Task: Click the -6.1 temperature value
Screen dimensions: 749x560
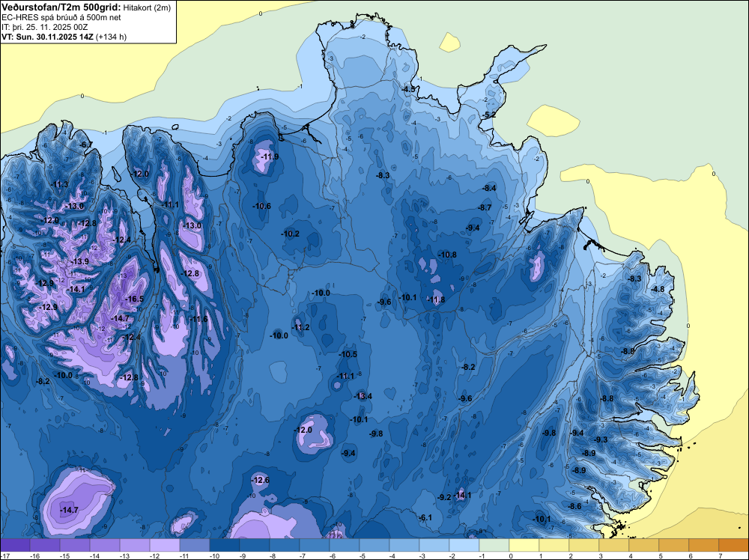Action: [x=425, y=518]
